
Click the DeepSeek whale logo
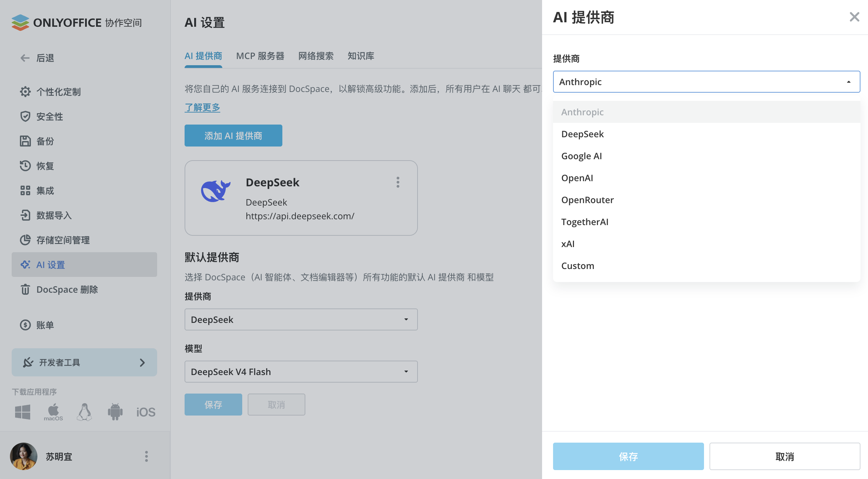[215, 191]
